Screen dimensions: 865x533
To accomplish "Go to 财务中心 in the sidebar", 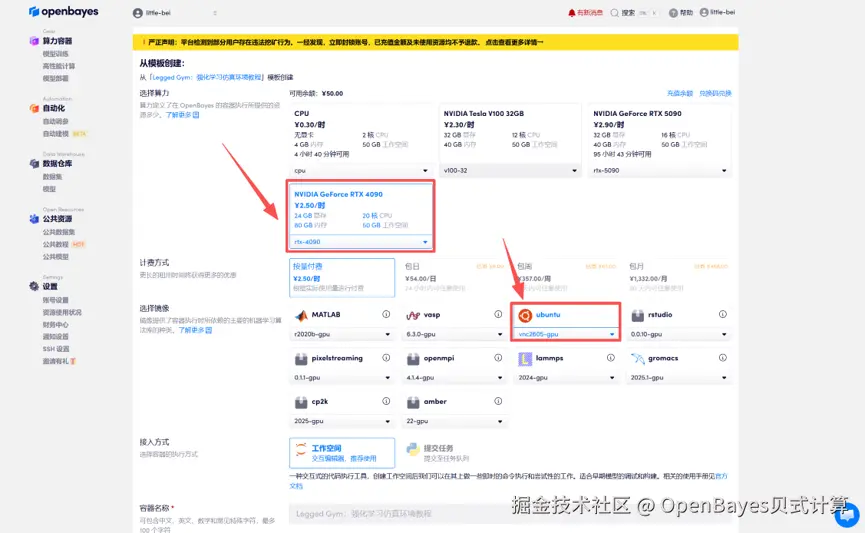I will (56, 324).
